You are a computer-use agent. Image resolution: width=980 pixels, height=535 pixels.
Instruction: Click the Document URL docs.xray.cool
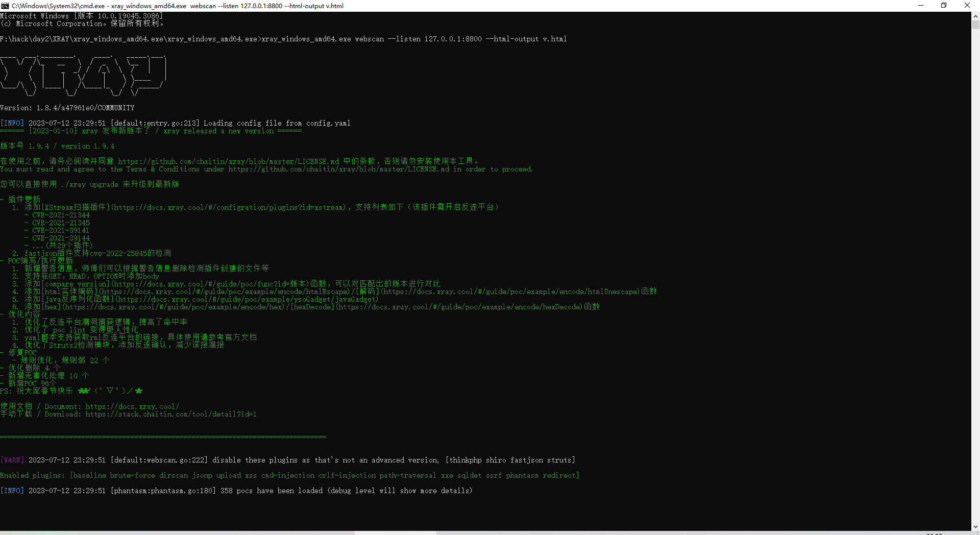click(132, 406)
